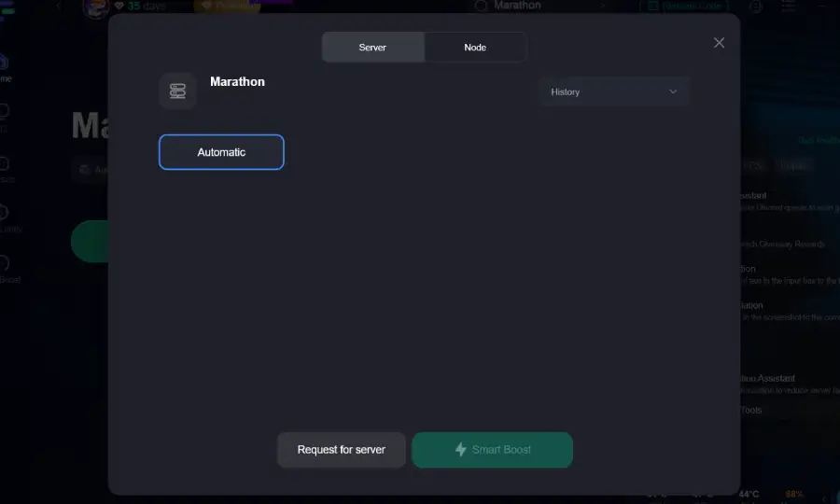
Task: Switch to the Server tab
Action: (x=372, y=48)
